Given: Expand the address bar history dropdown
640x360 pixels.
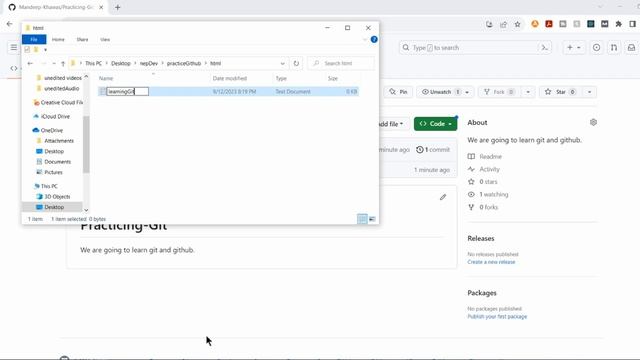Looking at the screenshot, I should 282,63.
